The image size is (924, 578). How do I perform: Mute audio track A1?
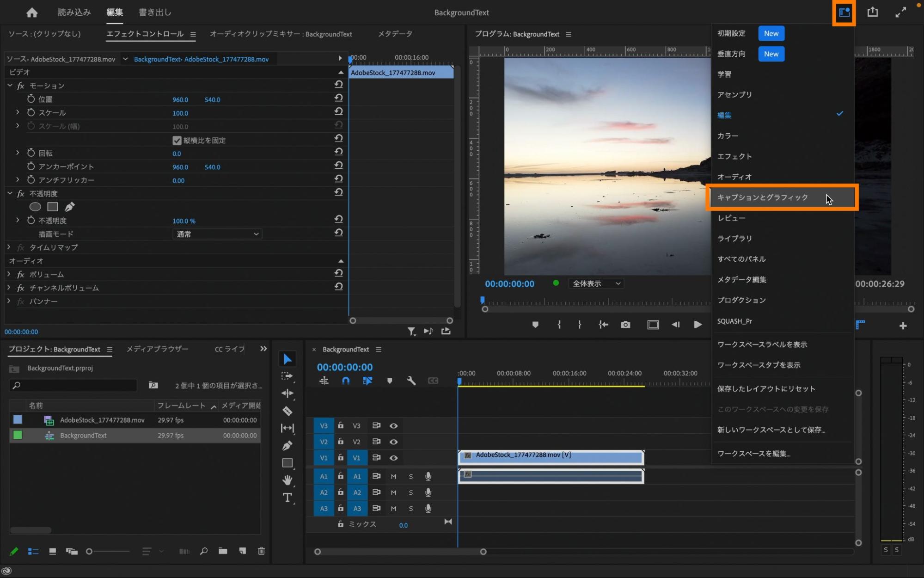(393, 476)
